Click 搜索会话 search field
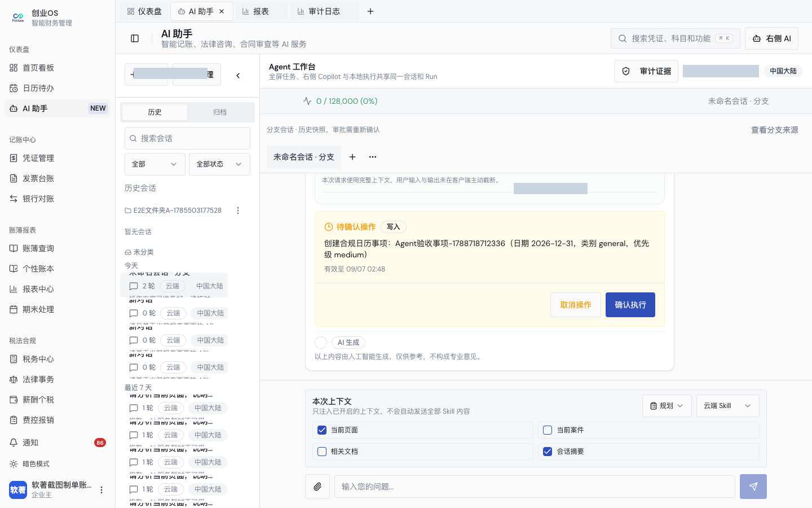Image resolution: width=812 pixels, height=508 pixels. pyautogui.click(x=187, y=138)
